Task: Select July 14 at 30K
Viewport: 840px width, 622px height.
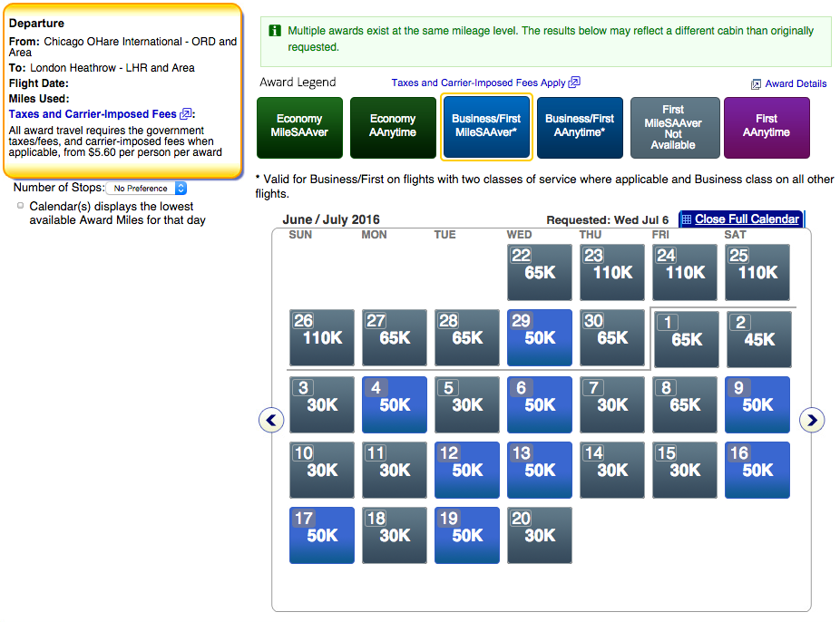Action: 611,470
